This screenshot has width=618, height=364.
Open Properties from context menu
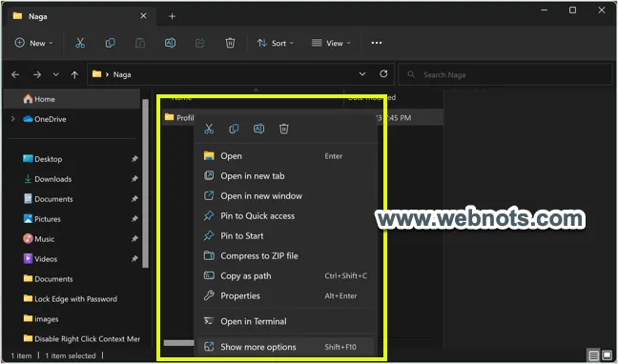coord(285,295)
